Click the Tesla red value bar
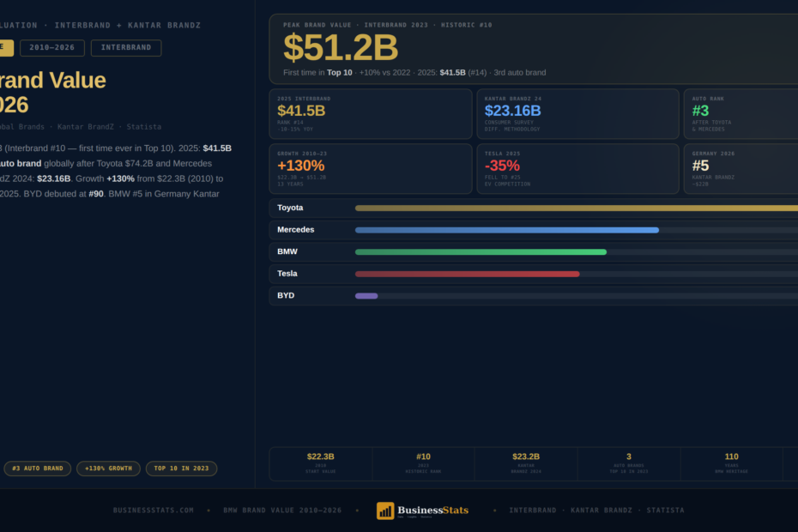The image size is (798, 532). (x=467, y=274)
